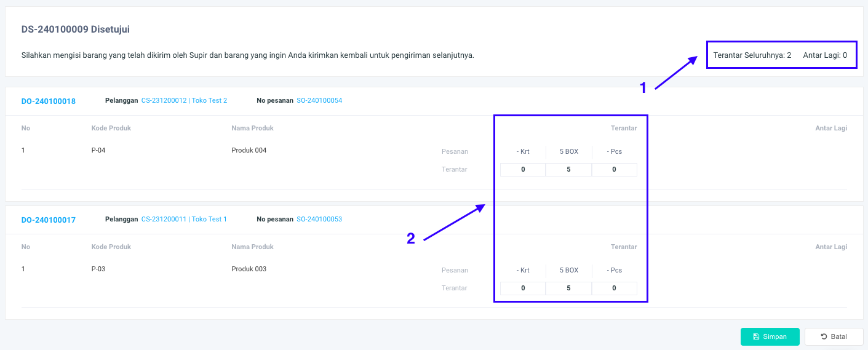The height and width of the screenshot is (350, 868).
Task: Open customer link Toko Test 1
Action: (184, 219)
